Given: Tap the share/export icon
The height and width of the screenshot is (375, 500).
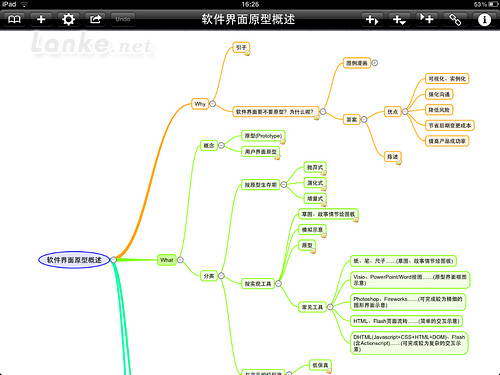Looking at the screenshot, I should pyautogui.click(x=96, y=19).
